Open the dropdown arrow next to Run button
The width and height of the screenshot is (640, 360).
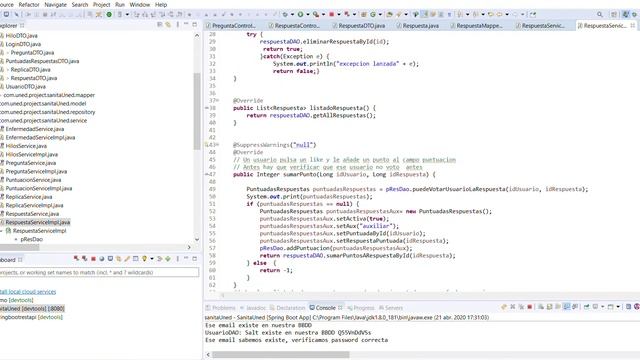click(308, 14)
